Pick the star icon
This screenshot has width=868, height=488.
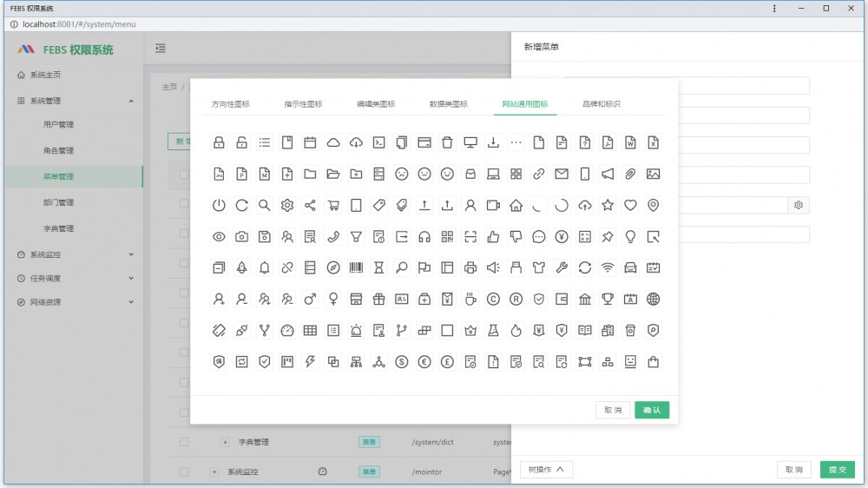[x=608, y=206]
